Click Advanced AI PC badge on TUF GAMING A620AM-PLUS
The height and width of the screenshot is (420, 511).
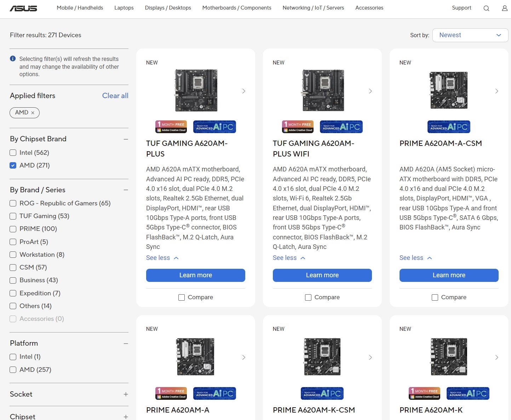click(x=214, y=127)
